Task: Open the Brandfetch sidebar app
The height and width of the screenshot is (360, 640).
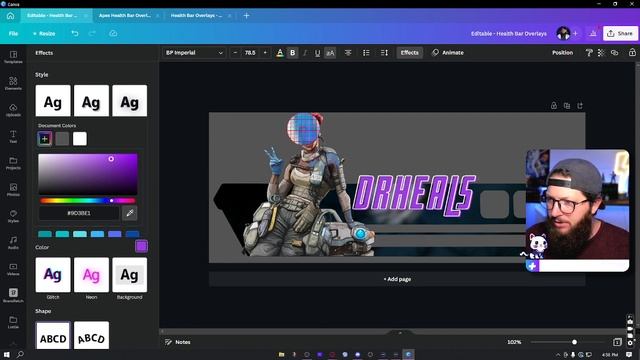Action: pos(13,295)
